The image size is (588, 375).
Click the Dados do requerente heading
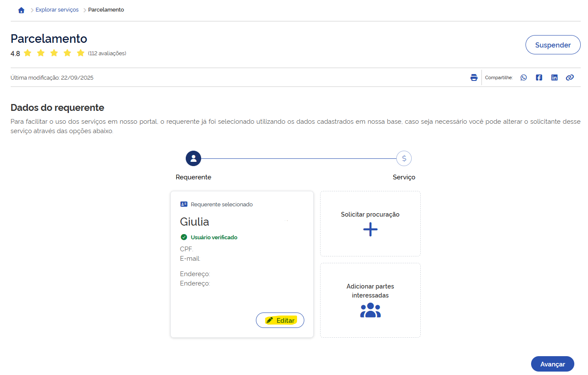pos(57,107)
